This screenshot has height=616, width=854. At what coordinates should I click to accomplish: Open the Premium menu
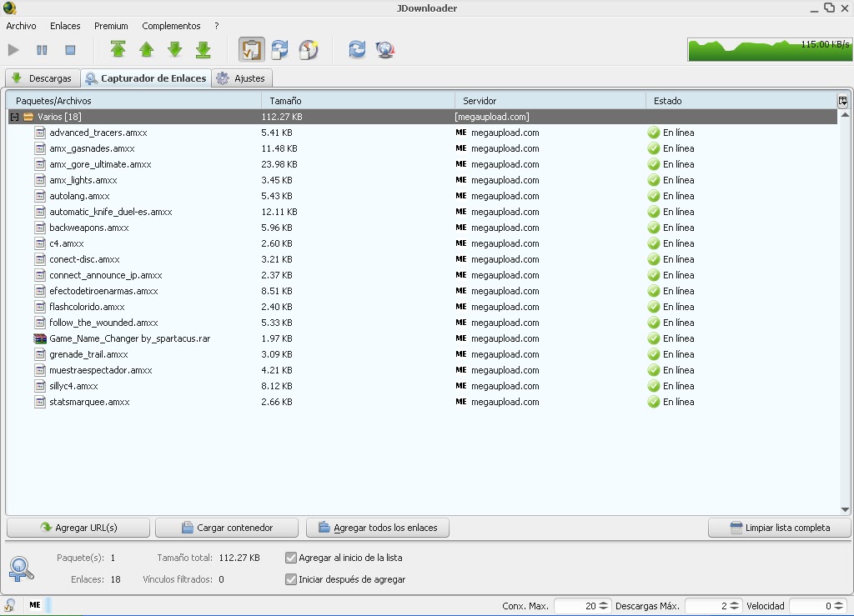(111, 26)
